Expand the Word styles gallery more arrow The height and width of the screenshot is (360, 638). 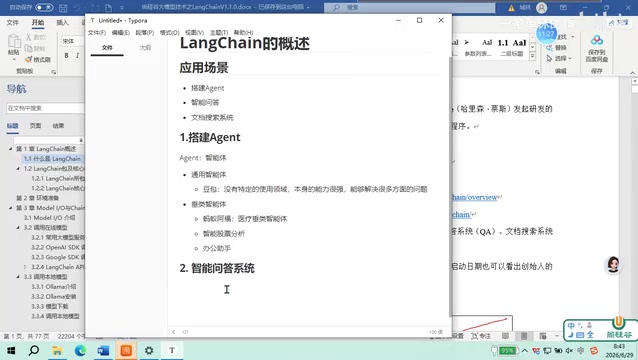point(532,57)
